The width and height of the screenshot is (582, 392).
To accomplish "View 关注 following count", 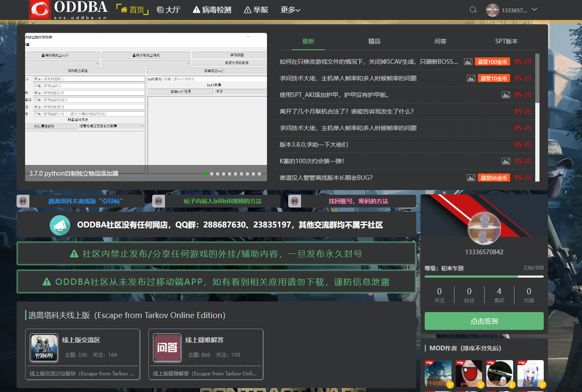I will tap(440, 295).
